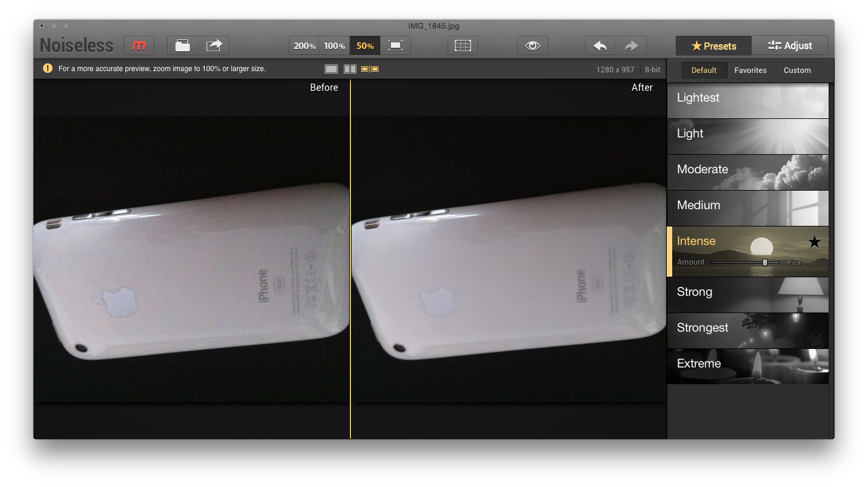Select the Custom presets tab
This screenshot has height=487, width=868.
click(796, 70)
